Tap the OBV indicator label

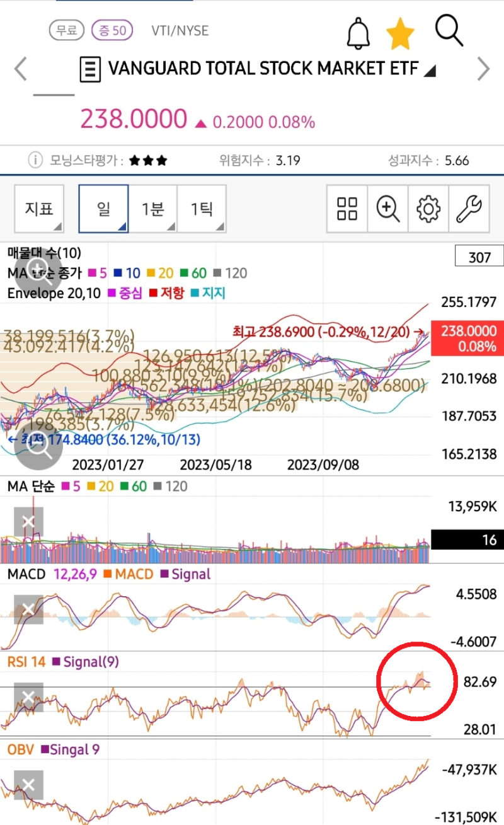tap(21, 749)
